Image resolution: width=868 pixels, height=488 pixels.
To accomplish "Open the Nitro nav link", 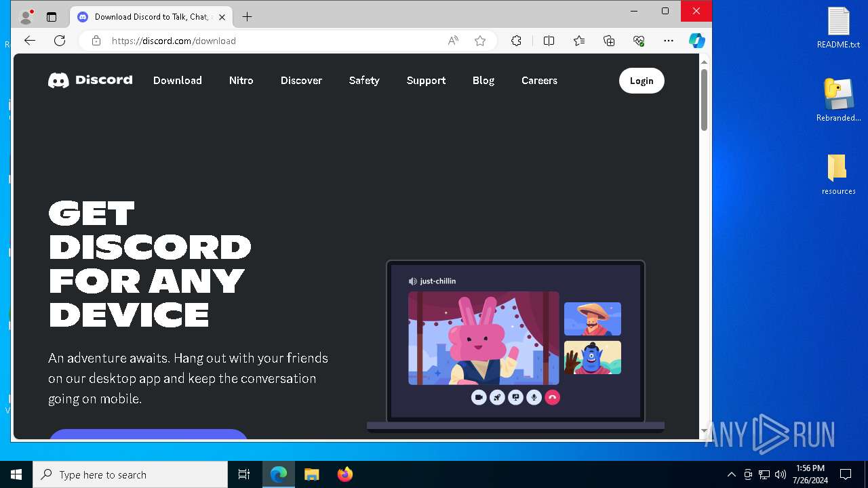I will [x=241, y=80].
